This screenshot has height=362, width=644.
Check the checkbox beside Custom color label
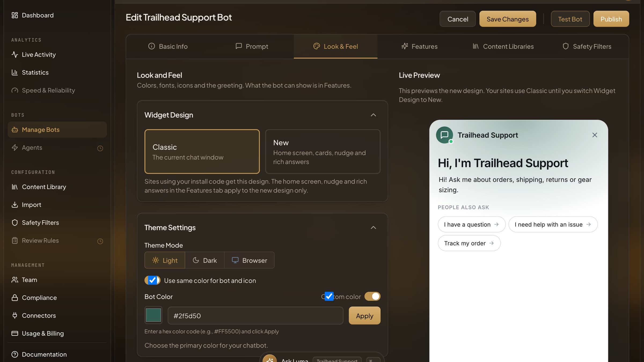(x=329, y=296)
